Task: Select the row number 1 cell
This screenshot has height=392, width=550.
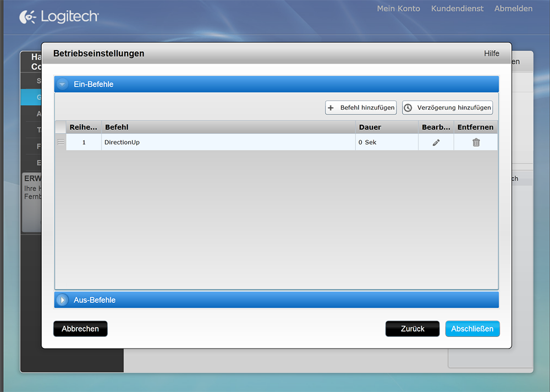Action: click(x=84, y=142)
